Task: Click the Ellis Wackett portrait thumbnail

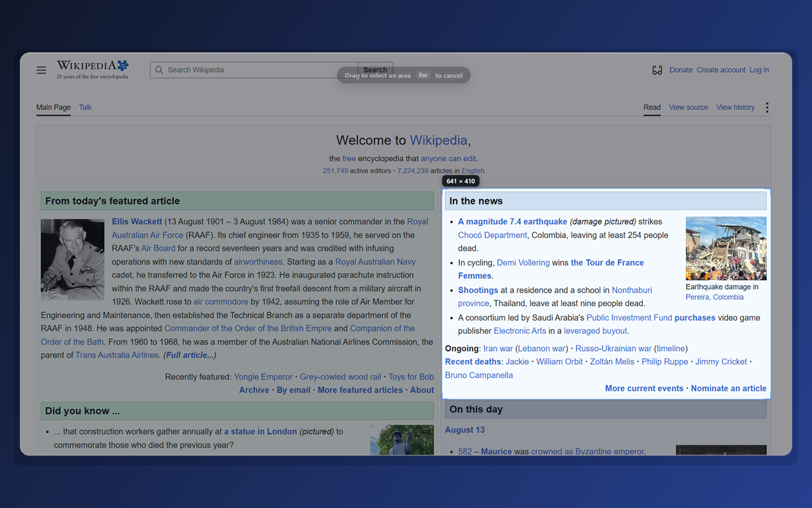Action: point(72,260)
